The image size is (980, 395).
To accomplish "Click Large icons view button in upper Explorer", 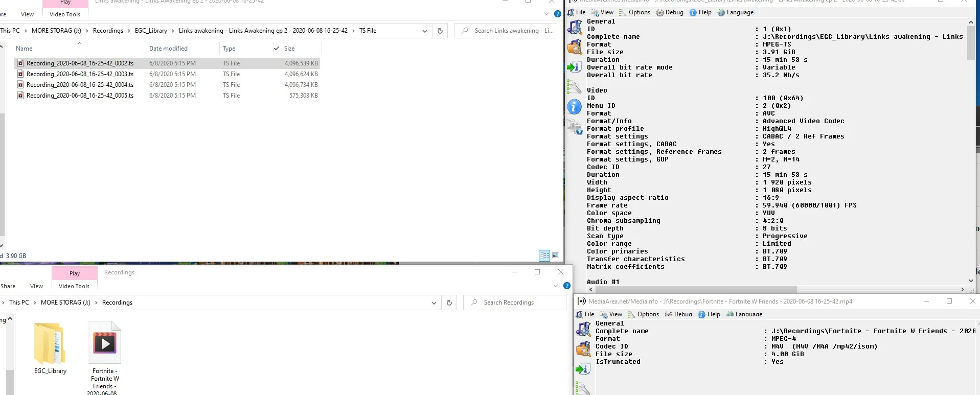I will point(556,255).
